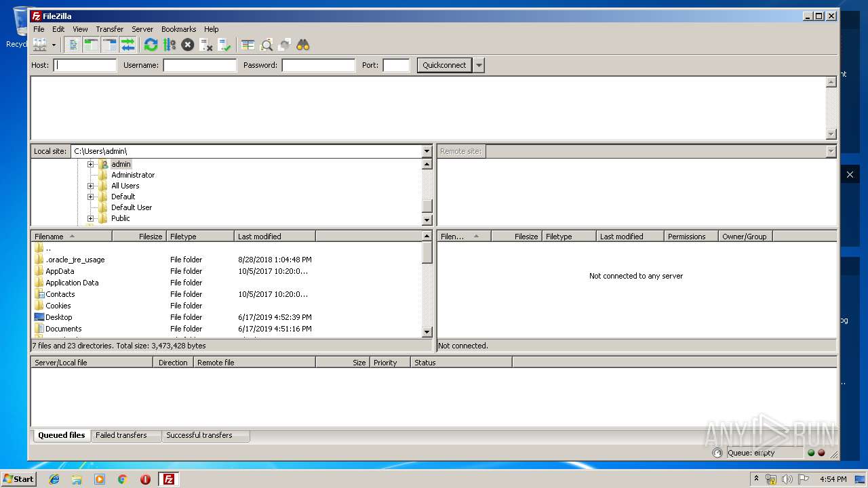
Task: Sort remote list by Owner/Group column
Action: [x=745, y=237]
